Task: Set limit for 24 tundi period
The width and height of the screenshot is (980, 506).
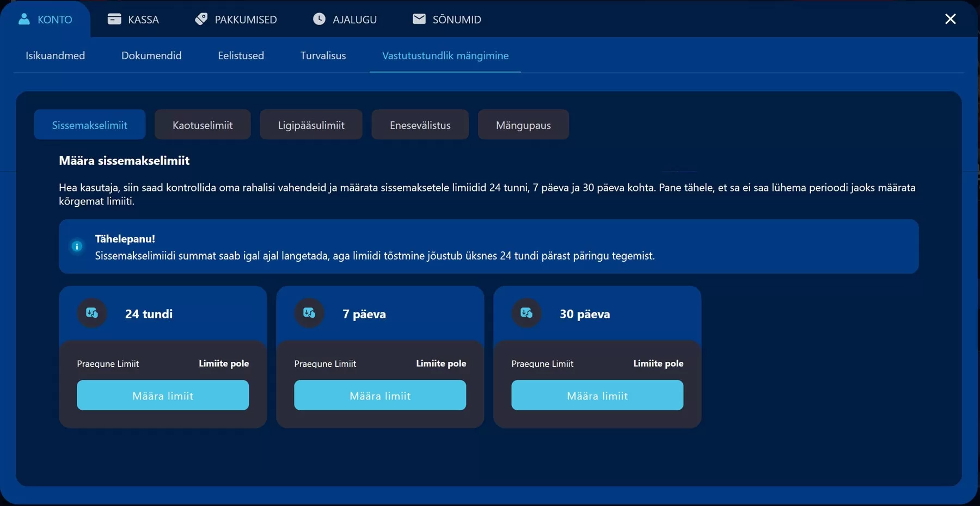Action: click(x=163, y=395)
